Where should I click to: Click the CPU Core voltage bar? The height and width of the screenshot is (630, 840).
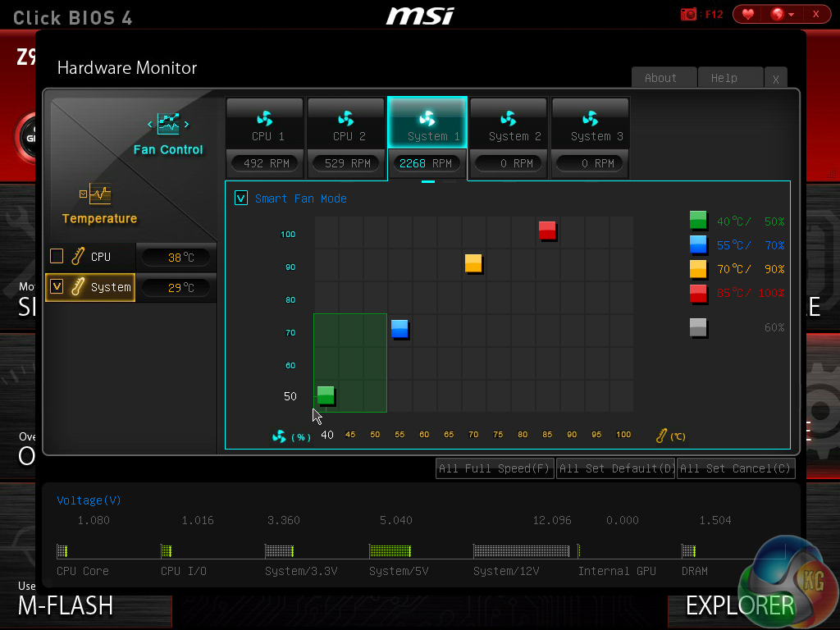pos(62,550)
